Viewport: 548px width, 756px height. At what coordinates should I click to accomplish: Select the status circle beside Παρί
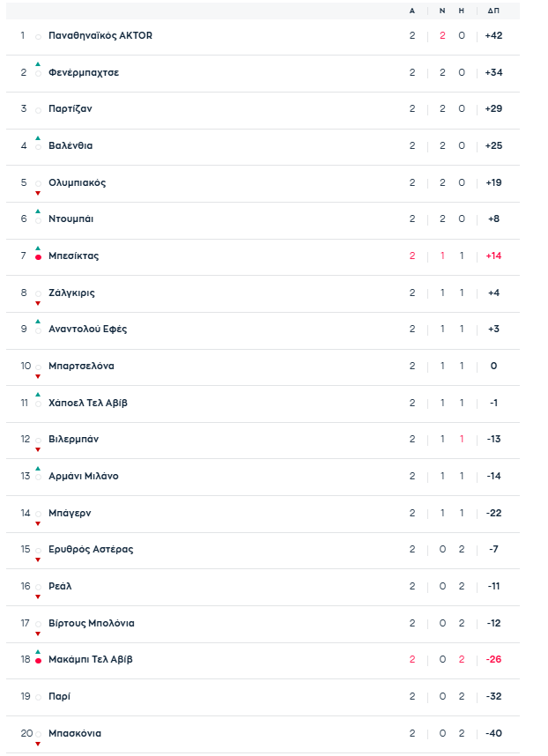pyautogui.click(x=38, y=698)
